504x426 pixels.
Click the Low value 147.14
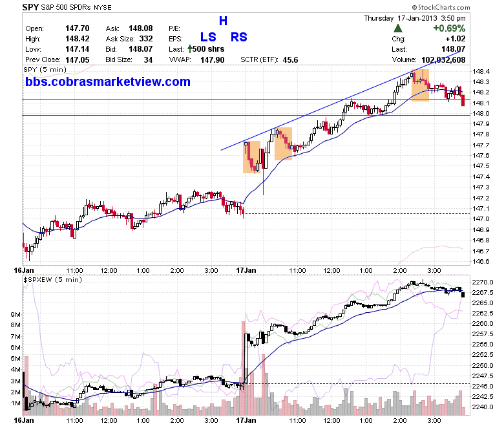coord(77,49)
